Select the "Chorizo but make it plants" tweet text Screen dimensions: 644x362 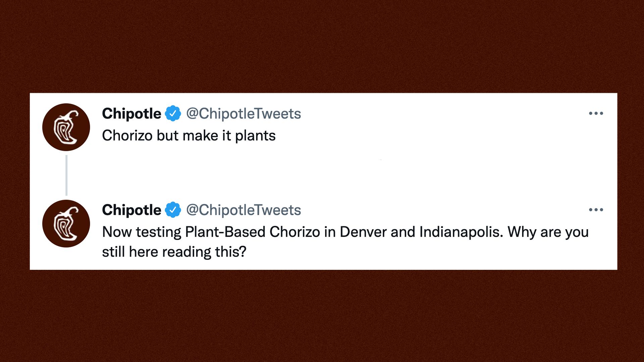189,136
